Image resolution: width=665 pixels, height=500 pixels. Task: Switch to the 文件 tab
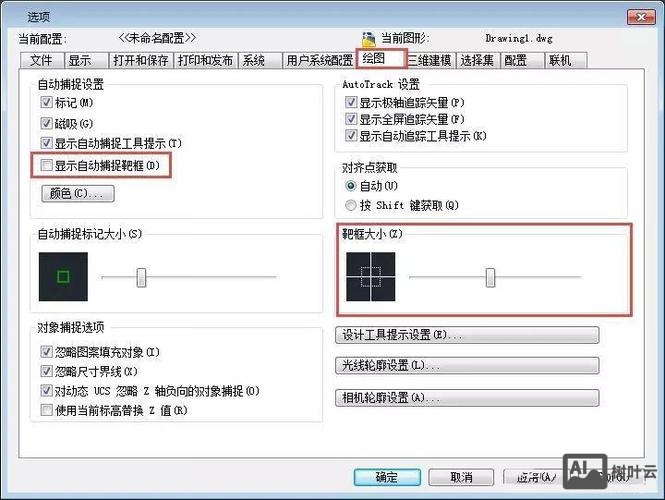[x=42, y=60]
